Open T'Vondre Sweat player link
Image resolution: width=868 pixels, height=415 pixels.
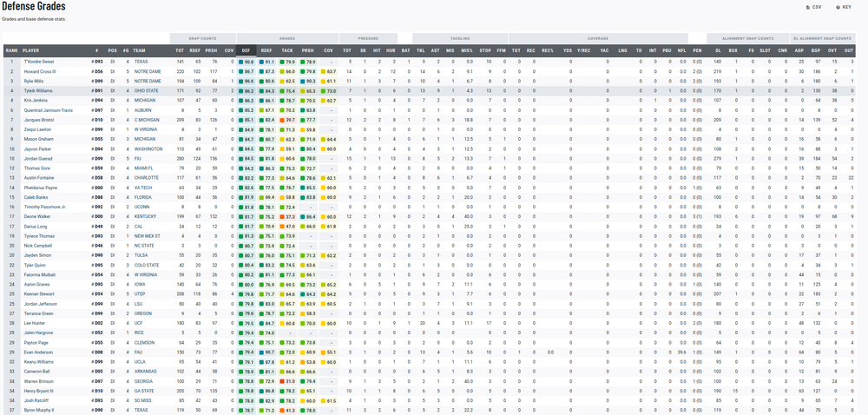(38, 62)
